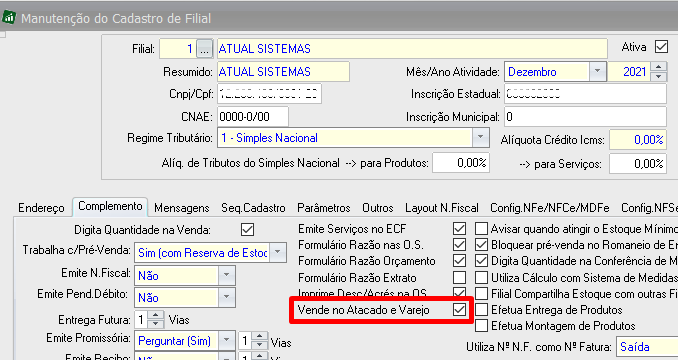Expand the Trabalha c/Pré-Venda dropdown
This screenshot has width=678, height=360.
point(278,252)
